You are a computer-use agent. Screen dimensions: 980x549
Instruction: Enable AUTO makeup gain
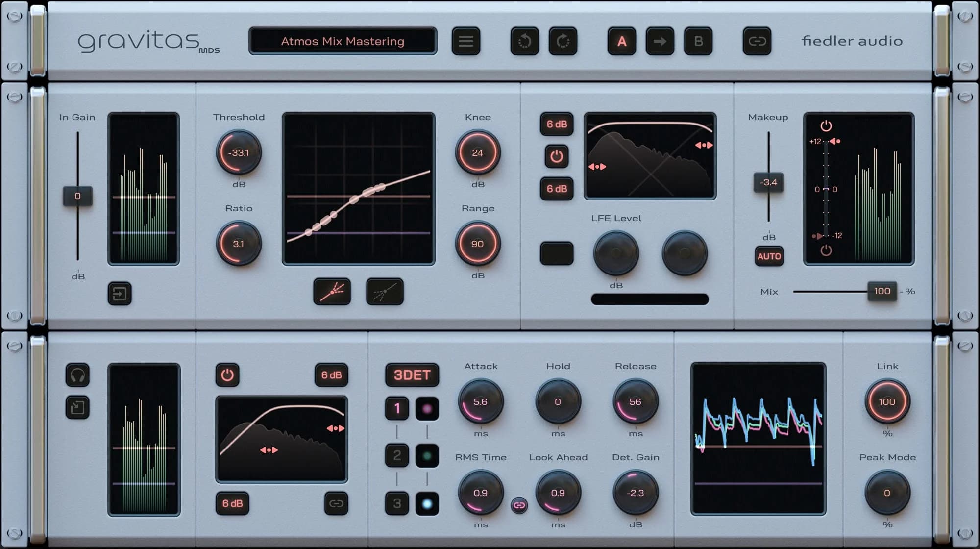[769, 256]
